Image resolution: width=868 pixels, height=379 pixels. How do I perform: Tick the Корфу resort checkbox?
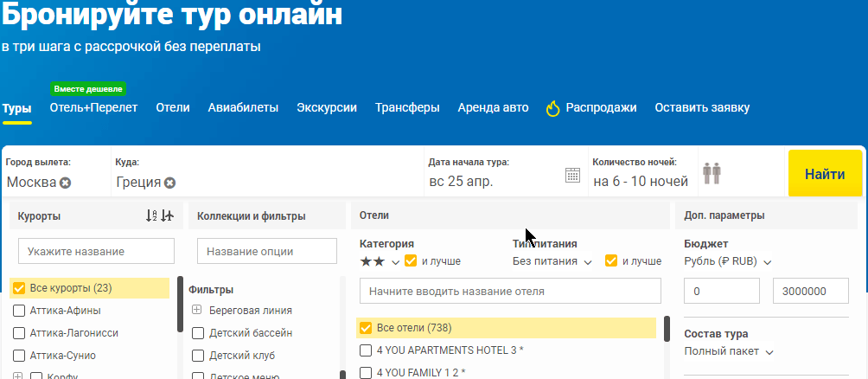[36, 376]
